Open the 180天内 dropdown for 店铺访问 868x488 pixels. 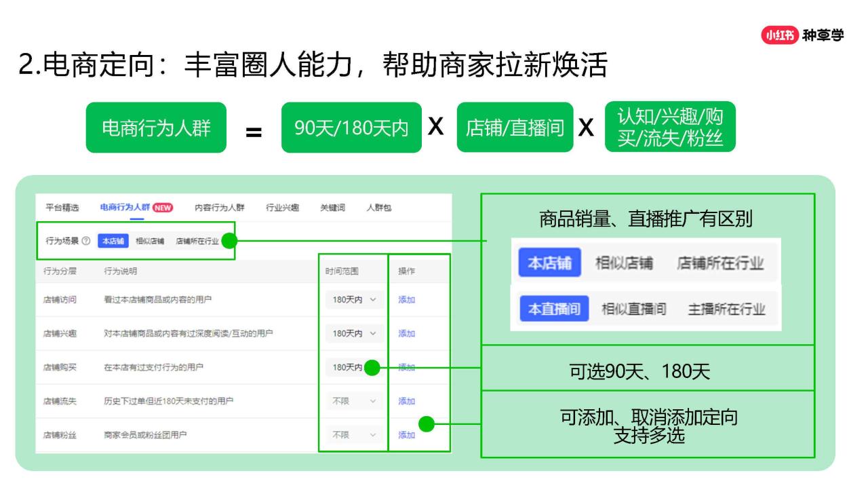[x=354, y=299]
